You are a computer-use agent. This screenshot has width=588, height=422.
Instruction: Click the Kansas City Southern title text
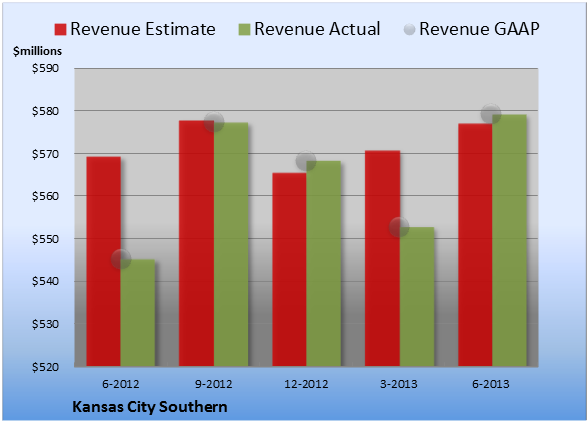pyautogui.click(x=150, y=407)
